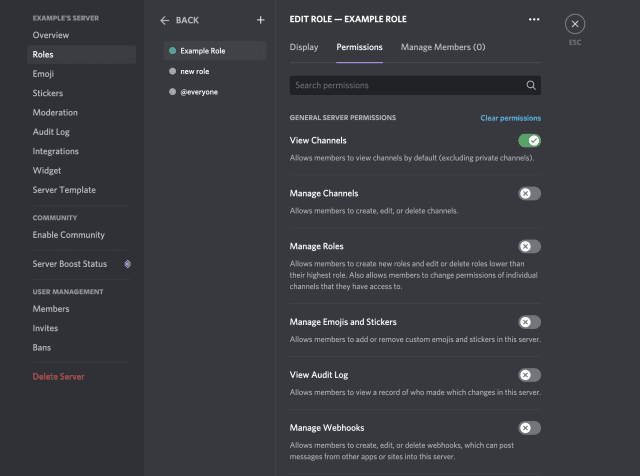The width and height of the screenshot is (640, 476).
Task: Click Delete Server in the sidebar
Action: 58,377
